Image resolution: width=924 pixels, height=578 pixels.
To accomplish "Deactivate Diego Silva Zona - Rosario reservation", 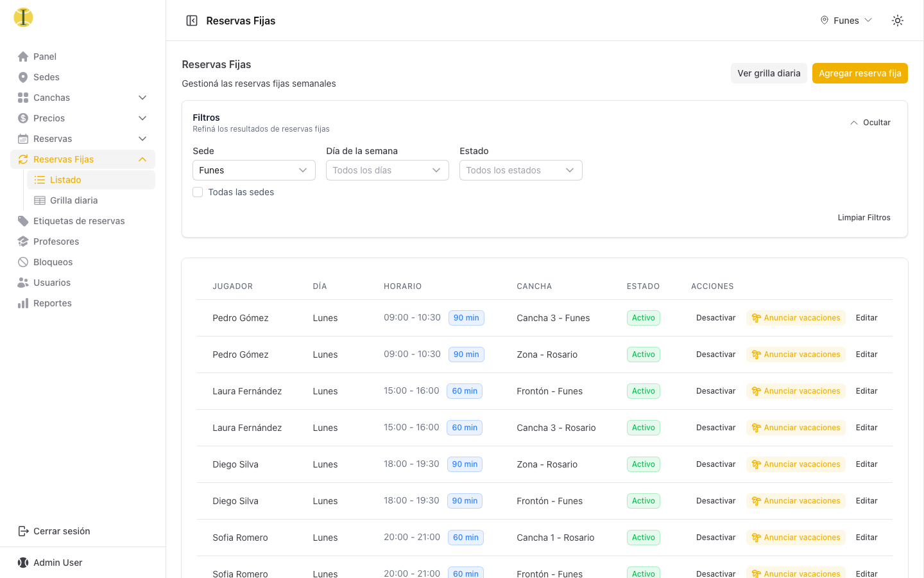I will (x=716, y=464).
